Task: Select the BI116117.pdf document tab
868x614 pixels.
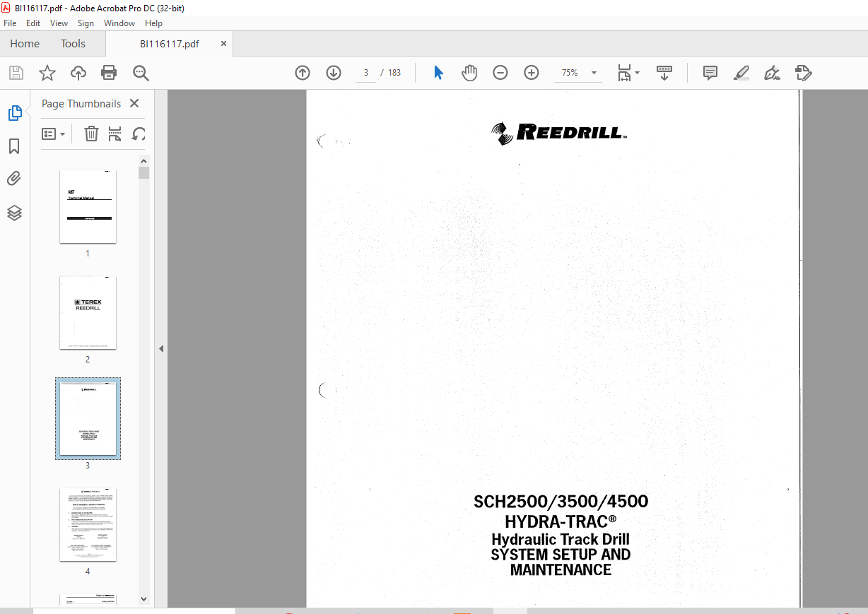Action: pyautogui.click(x=169, y=43)
